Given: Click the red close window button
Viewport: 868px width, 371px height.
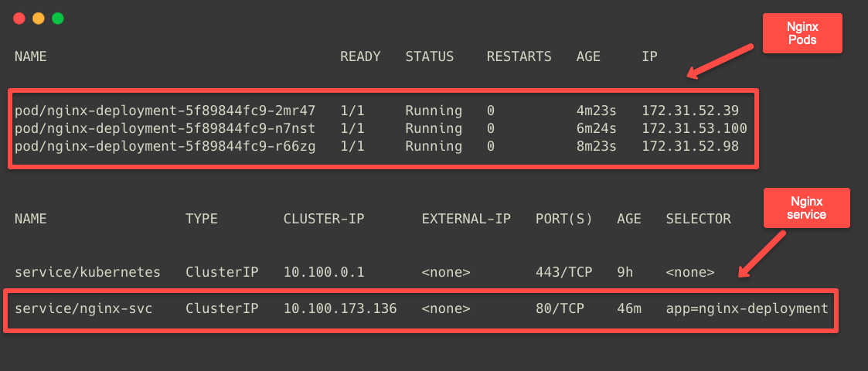Looking at the screenshot, I should pyautogui.click(x=19, y=19).
